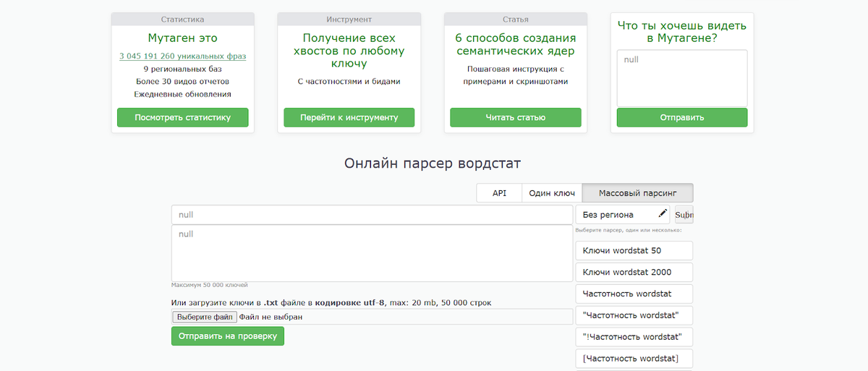The width and height of the screenshot is (868, 371).
Task: Focus the large keys textarea
Action: coord(373,253)
